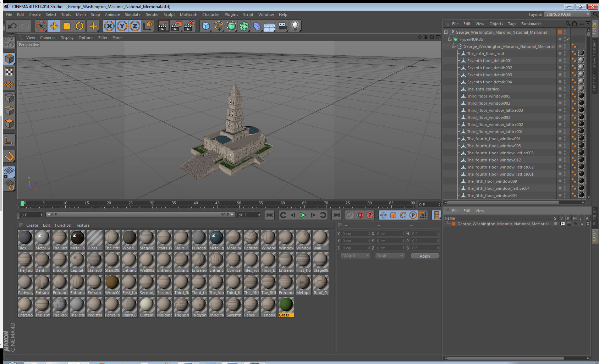Switch to Edges mode
This screenshot has height=364, width=599.
coord(9,111)
